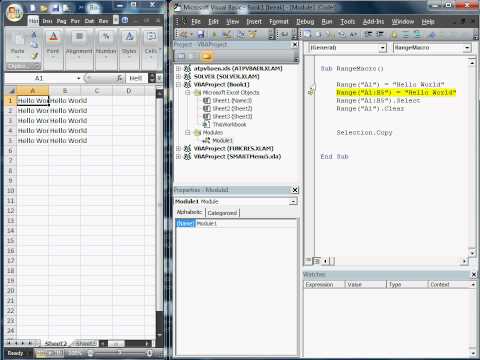Click the green Run Sub toolbar icon
Image resolution: width=480 pixels, height=360 pixels.
click(214, 34)
